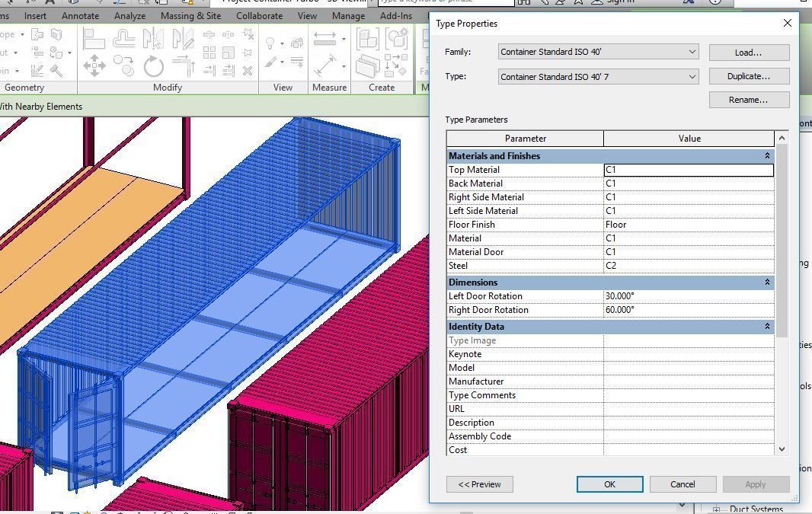The image size is (812, 514).
Task: Click the Offset tool icon
Action: pyautogui.click(x=123, y=39)
